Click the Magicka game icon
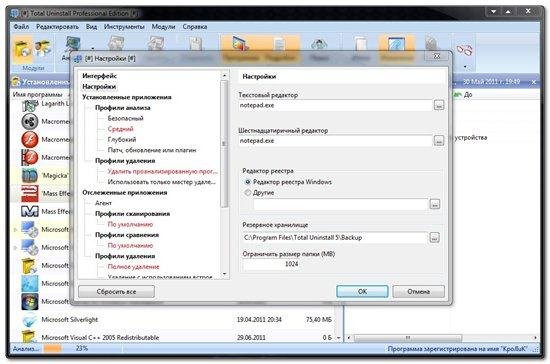This screenshot has width=550, height=364. [x=30, y=175]
